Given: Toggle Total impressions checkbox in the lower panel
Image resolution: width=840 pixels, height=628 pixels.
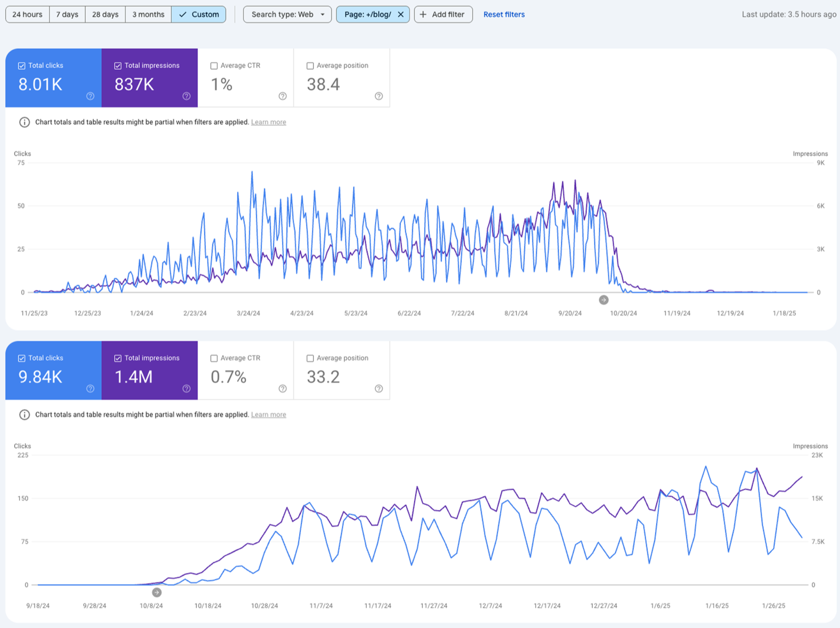Looking at the screenshot, I should click(x=118, y=358).
